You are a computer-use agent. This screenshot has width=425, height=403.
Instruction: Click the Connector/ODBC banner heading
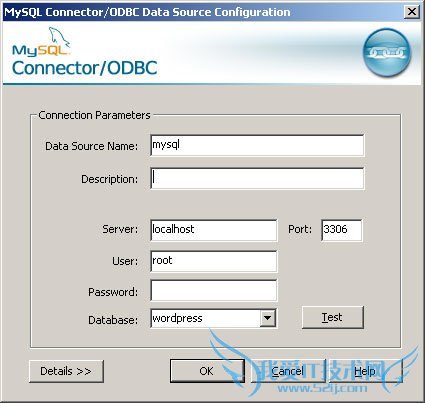(x=85, y=68)
